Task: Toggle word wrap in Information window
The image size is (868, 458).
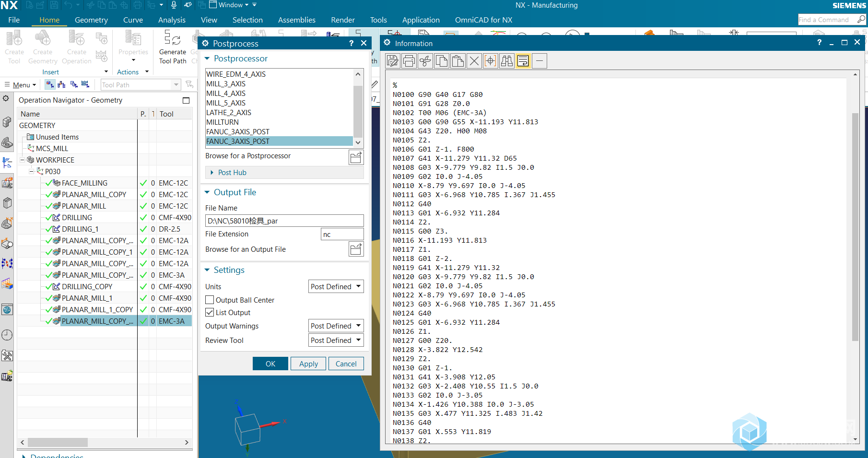Action: point(523,61)
